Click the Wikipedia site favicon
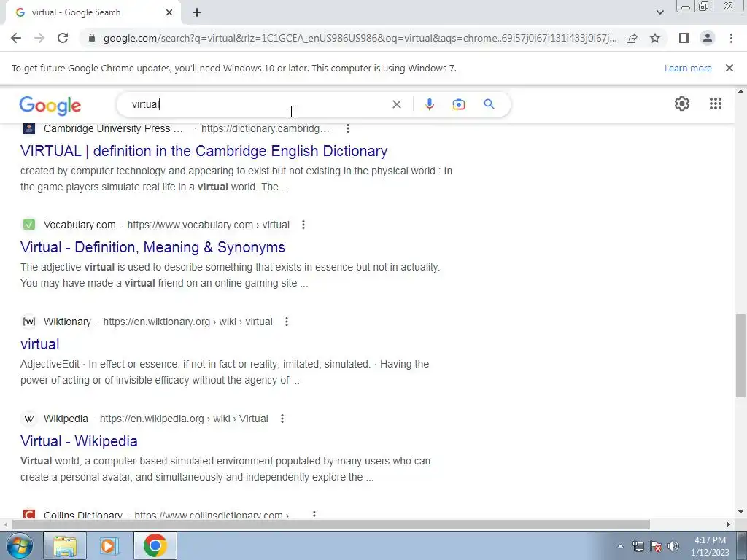This screenshot has height=560, width=747. pyautogui.click(x=29, y=419)
